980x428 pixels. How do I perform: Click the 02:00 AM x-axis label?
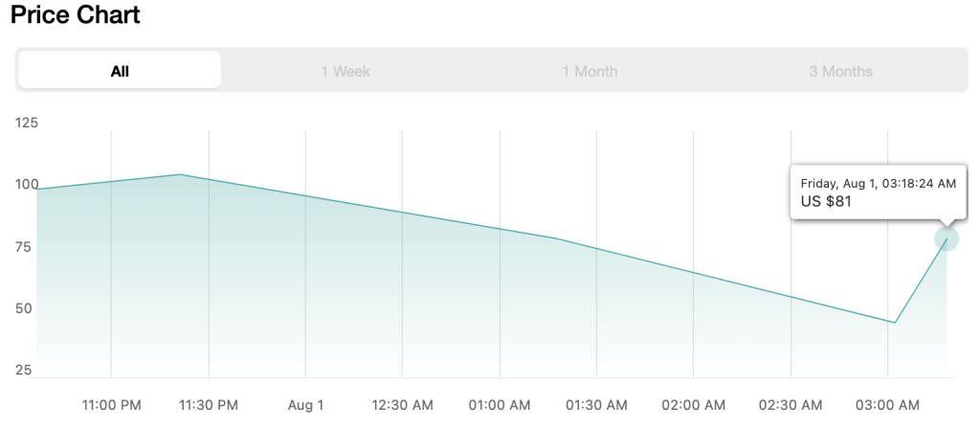694,405
